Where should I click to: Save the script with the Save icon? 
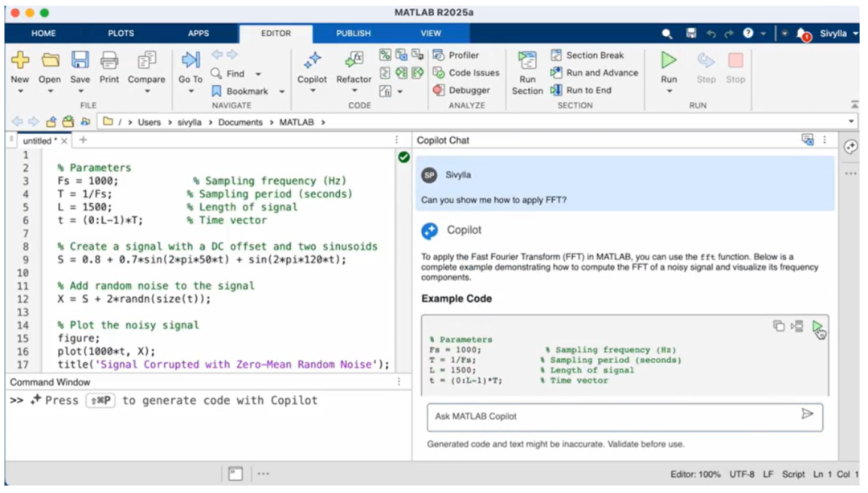pos(80,60)
